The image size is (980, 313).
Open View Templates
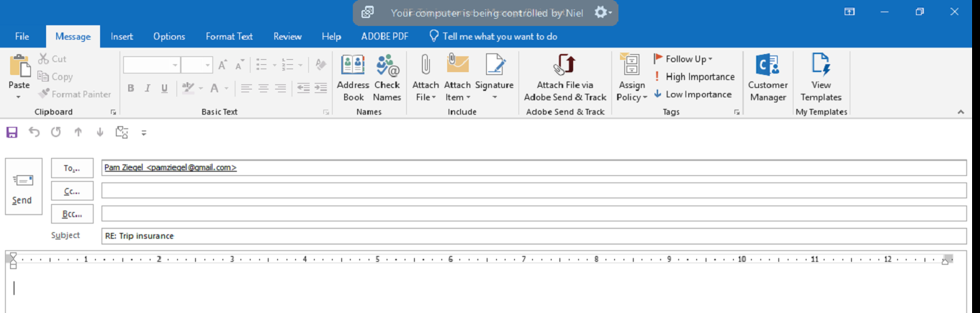coord(822,79)
